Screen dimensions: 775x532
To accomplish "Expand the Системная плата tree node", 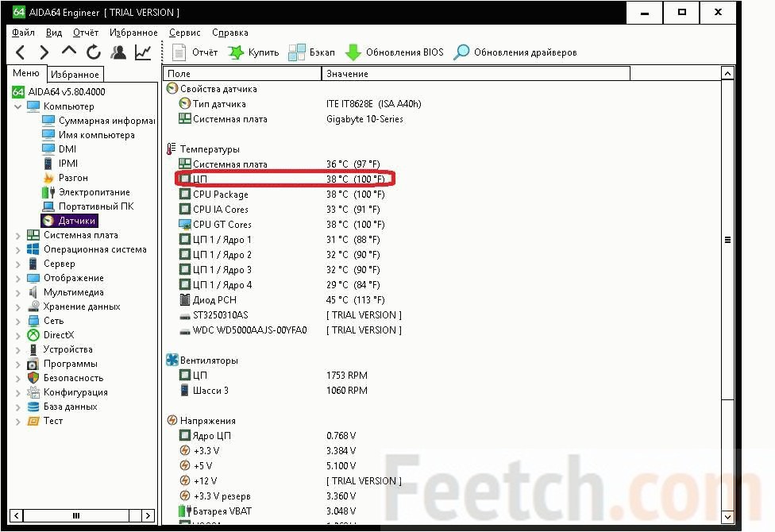I will (x=17, y=235).
